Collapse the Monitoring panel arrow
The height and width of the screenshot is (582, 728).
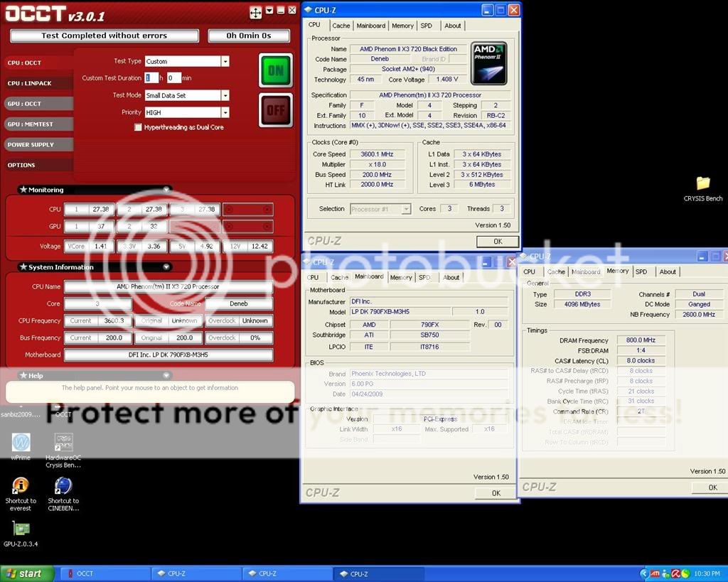[166, 189]
